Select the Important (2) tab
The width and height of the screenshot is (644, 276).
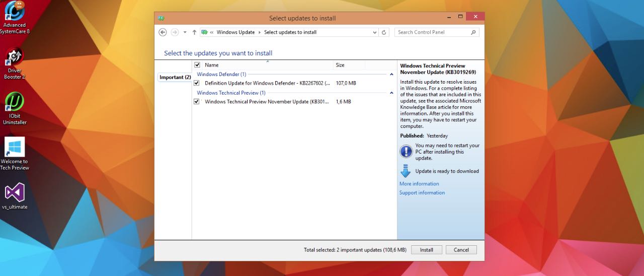(175, 78)
